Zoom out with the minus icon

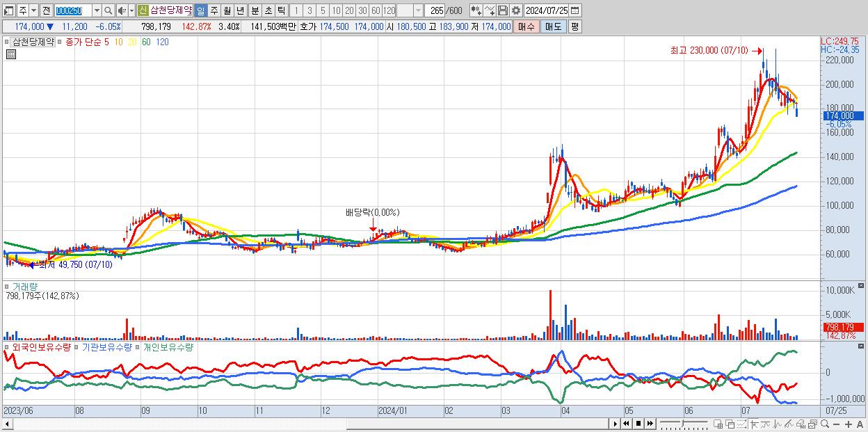837,424
